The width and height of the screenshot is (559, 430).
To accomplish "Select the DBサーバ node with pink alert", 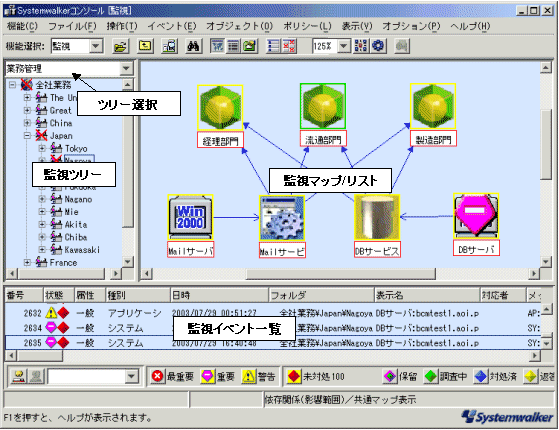I will coord(476,216).
